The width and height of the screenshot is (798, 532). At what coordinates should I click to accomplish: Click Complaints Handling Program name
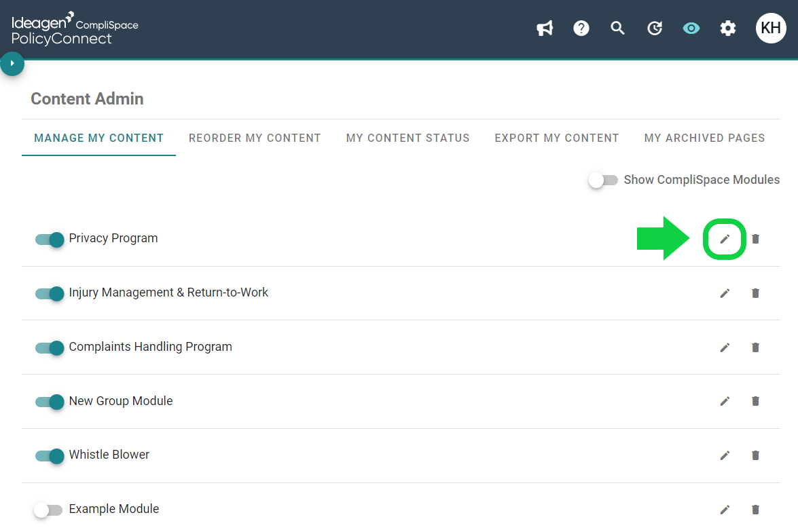click(x=151, y=347)
